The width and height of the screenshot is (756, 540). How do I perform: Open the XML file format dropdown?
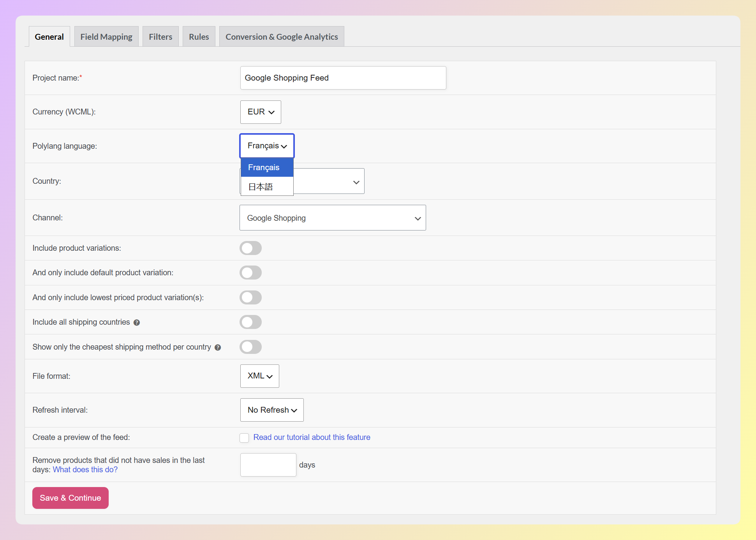(260, 376)
